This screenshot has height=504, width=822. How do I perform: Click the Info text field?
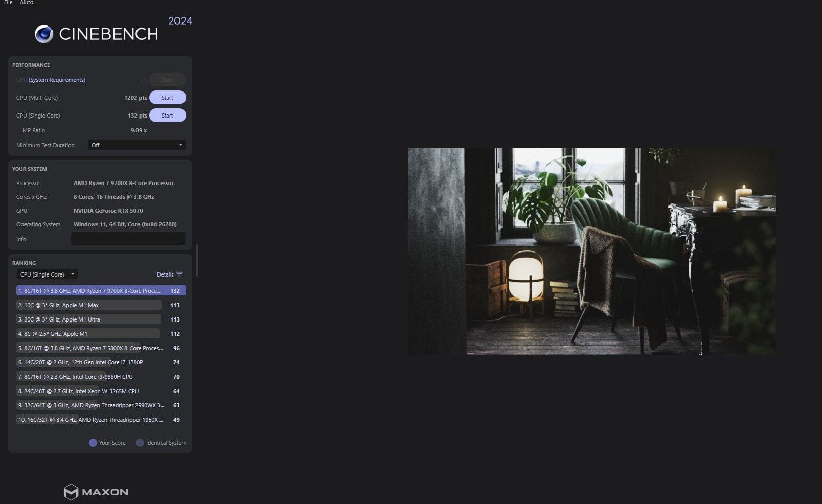tap(128, 239)
